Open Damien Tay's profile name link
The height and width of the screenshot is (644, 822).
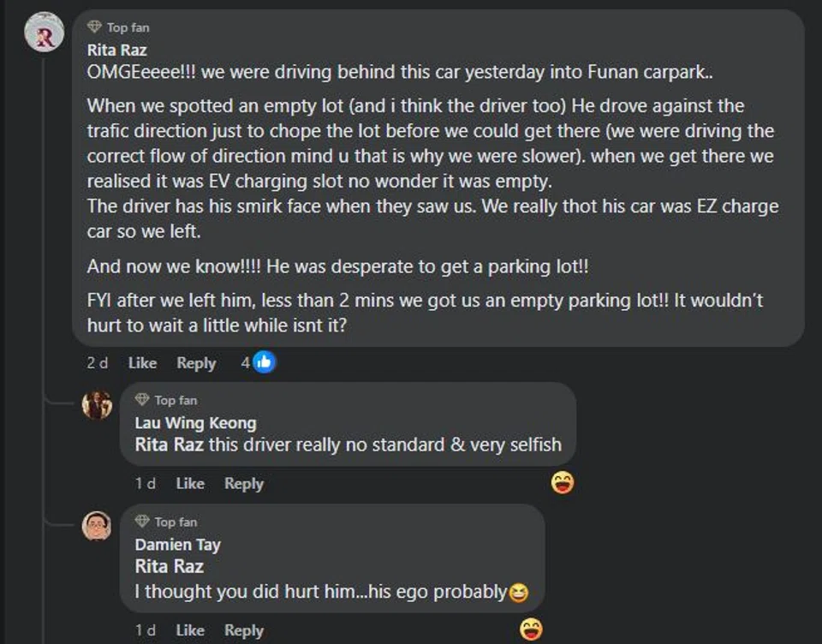[x=177, y=545]
